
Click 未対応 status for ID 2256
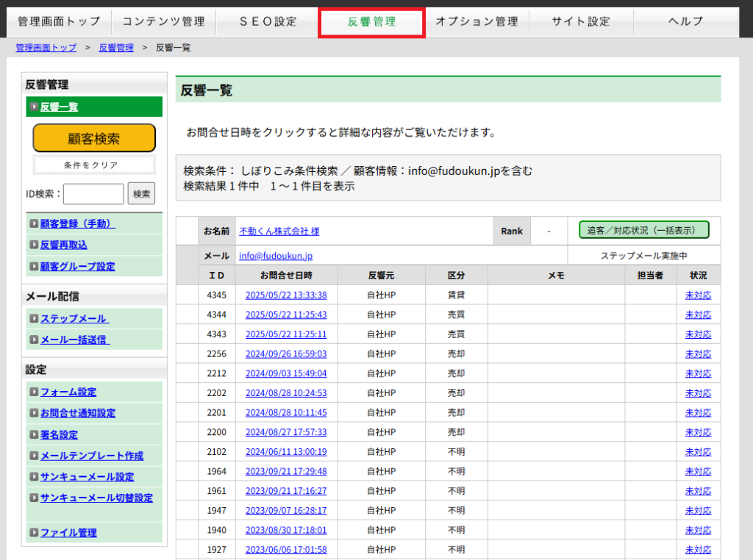tap(697, 353)
